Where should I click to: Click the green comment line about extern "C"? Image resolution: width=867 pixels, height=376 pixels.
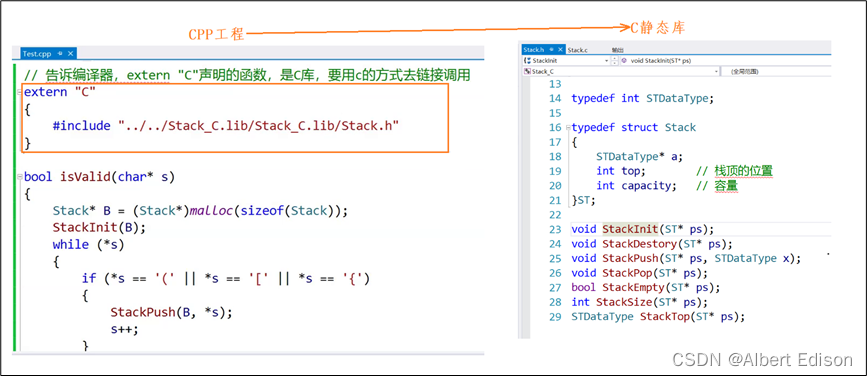[247, 75]
